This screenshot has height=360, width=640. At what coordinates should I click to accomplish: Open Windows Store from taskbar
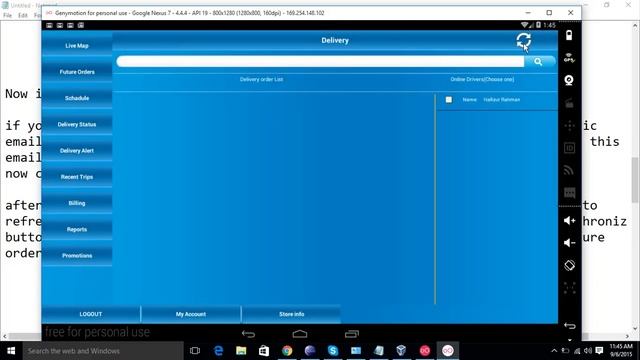pos(264,351)
